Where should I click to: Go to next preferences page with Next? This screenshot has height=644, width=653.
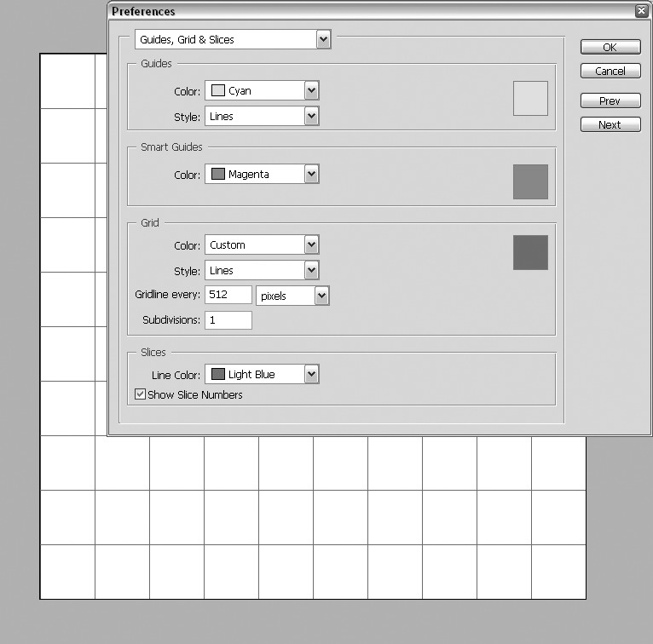610,124
